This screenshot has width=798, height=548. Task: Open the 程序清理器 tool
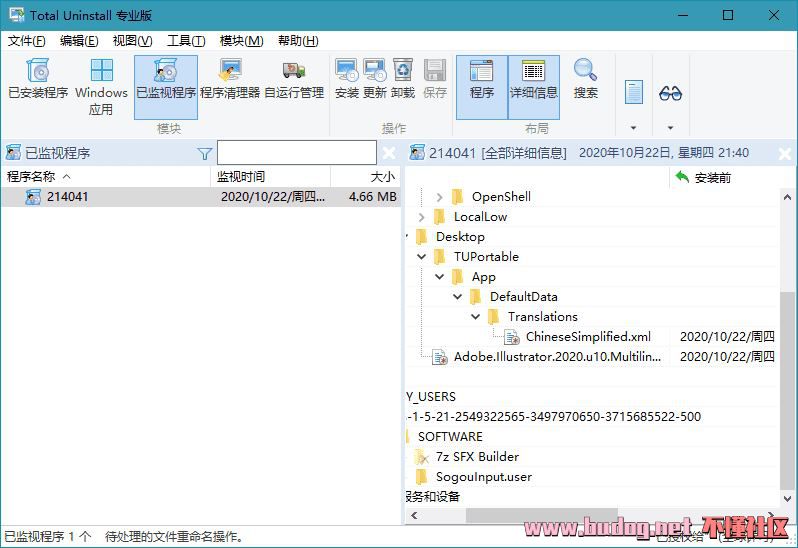(230, 80)
